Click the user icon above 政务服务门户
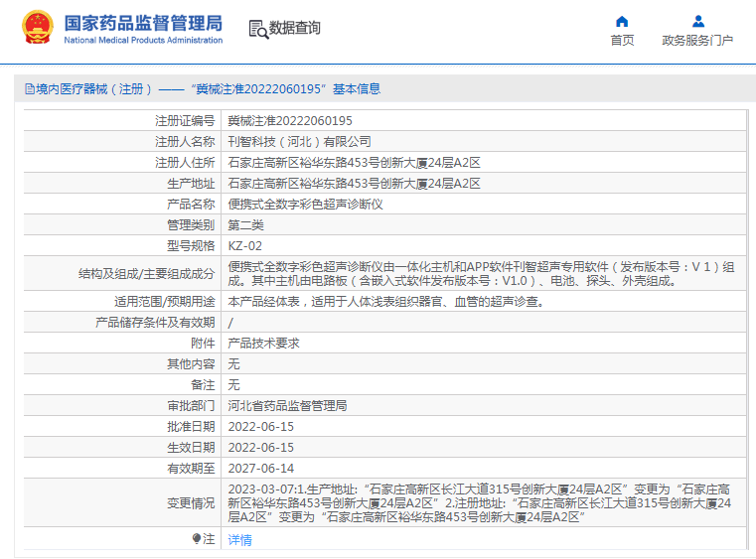756x559 pixels. click(697, 21)
